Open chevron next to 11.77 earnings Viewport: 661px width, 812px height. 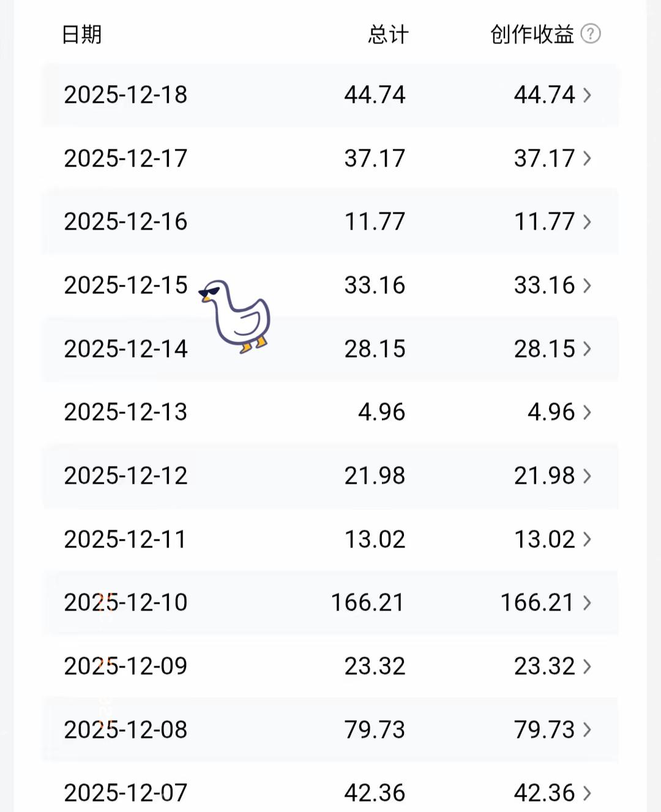[587, 222]
